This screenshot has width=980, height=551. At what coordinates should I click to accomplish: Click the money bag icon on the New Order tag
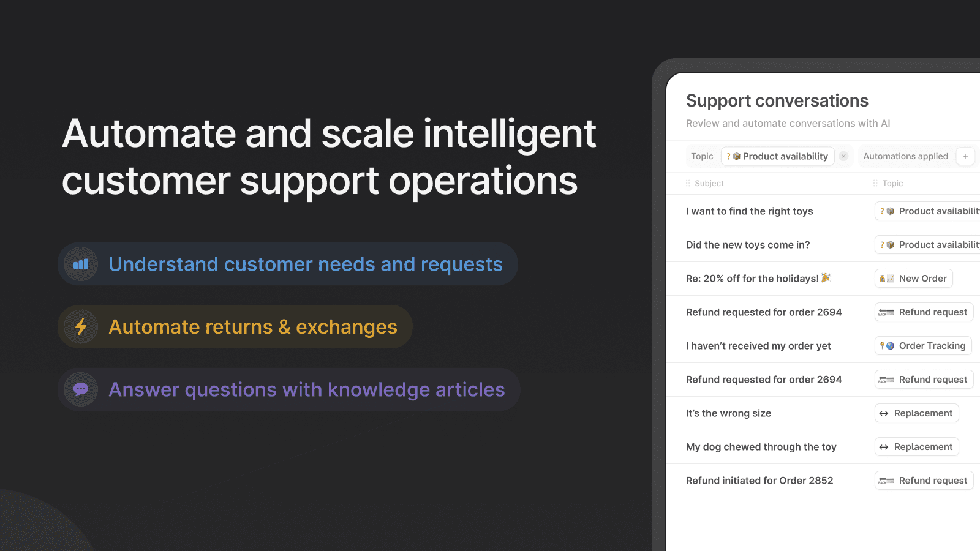882,278
